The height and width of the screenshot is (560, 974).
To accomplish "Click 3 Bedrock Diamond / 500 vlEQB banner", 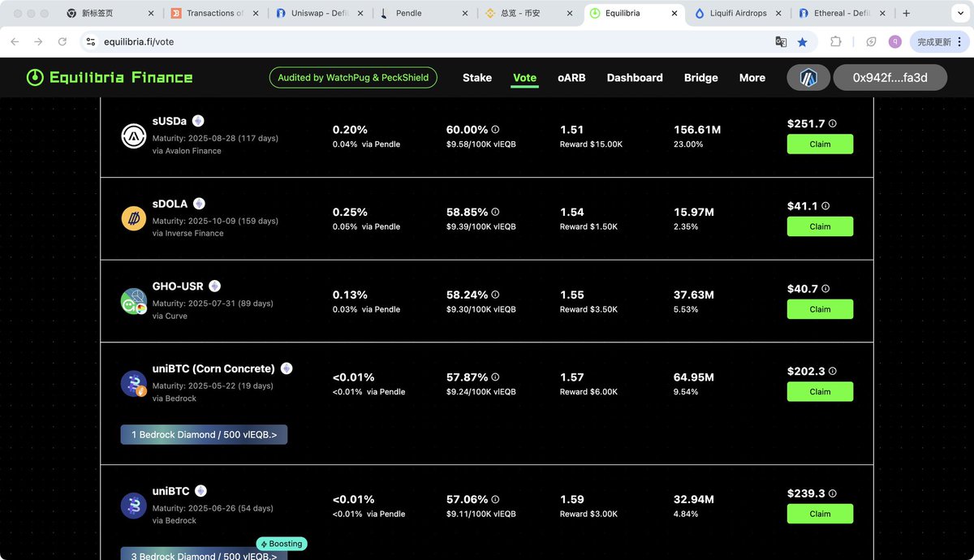I will tap(204, 554).
